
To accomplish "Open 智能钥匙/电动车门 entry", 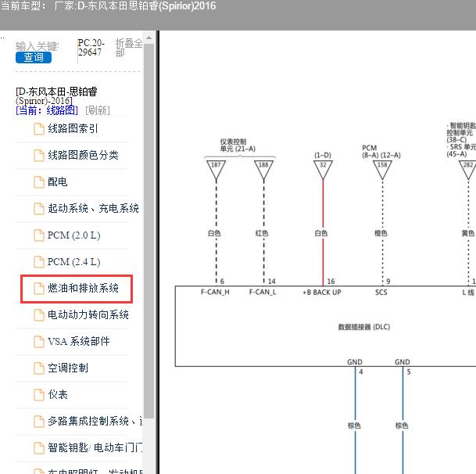I will point(95,447).
